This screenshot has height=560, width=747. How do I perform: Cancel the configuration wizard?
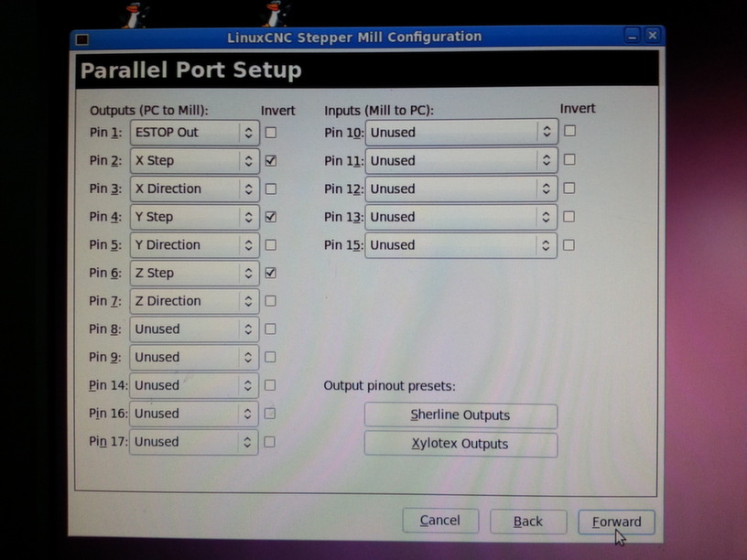tap(440, 521)
